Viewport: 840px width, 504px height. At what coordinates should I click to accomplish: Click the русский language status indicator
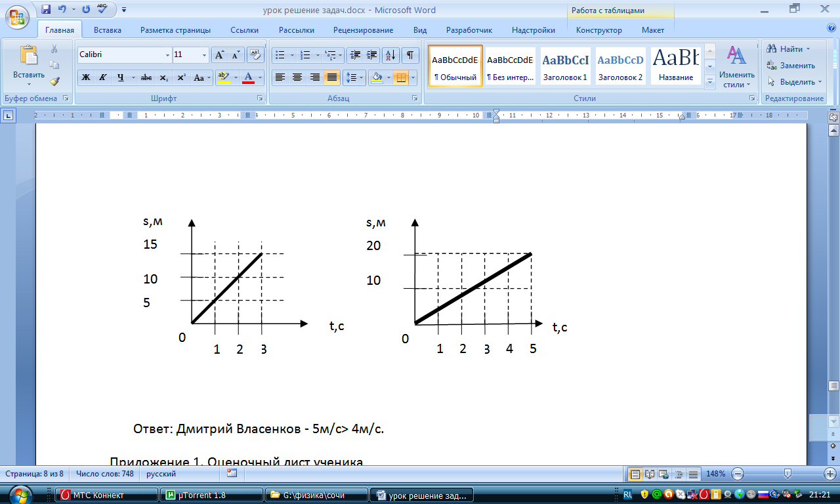coord(161,473)
